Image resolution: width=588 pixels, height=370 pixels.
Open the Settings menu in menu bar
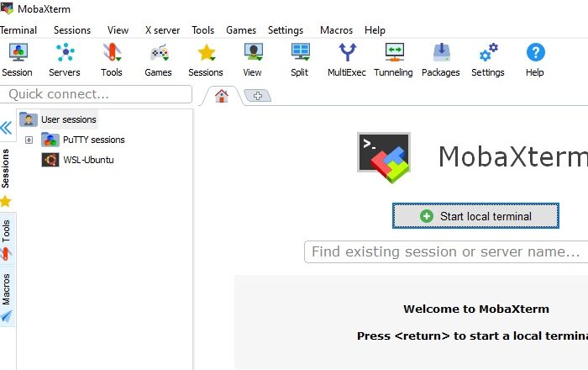pyautogui.click(x=286, y=30)
